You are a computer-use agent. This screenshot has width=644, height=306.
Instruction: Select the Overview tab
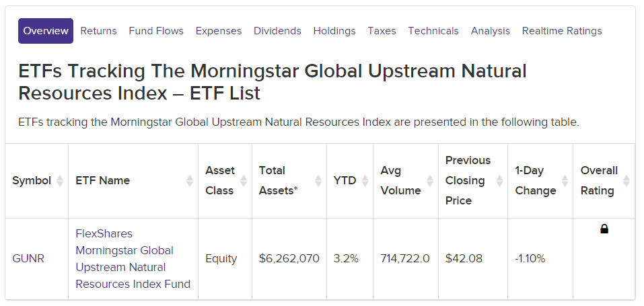tap(46, 31)
